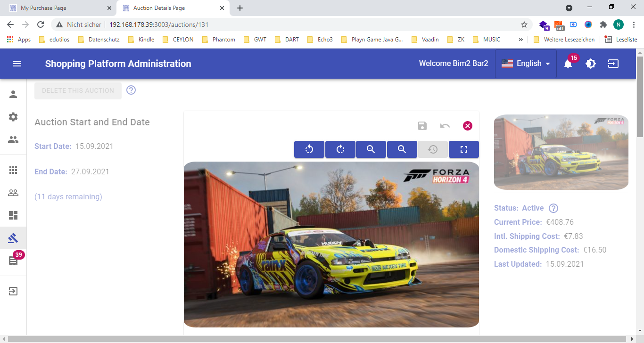Open receipts icon with 39 badge
The image size is (644, 343).
[14, 259]
